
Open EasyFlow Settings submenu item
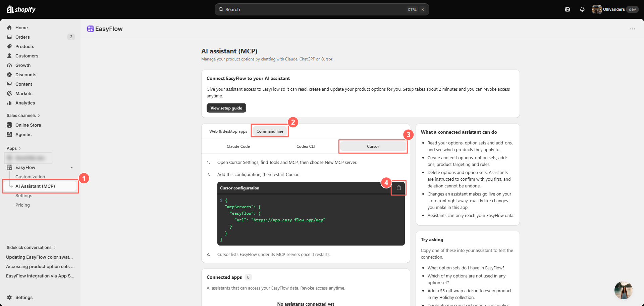24,195
